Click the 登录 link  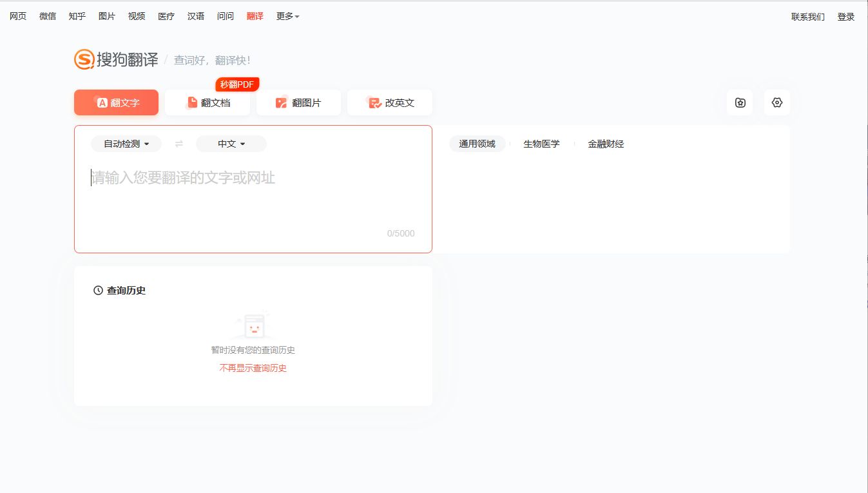tap(846, 17)
